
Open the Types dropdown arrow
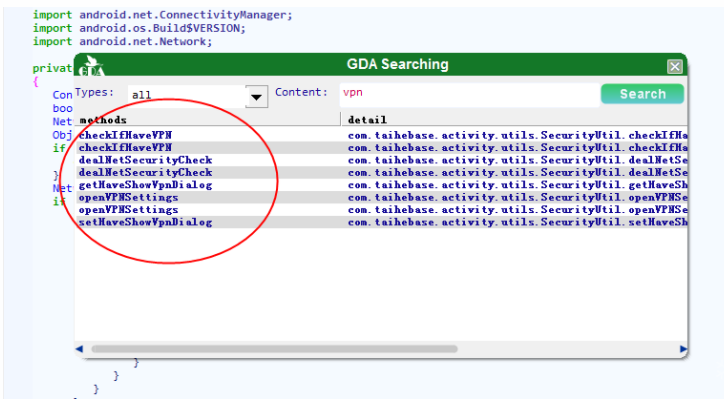(256, 97)
